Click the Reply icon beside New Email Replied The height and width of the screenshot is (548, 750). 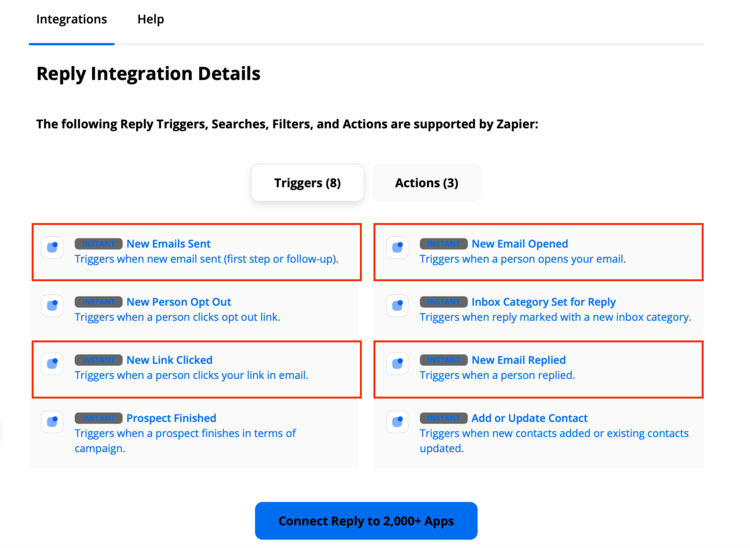click(x=397, y=364)
